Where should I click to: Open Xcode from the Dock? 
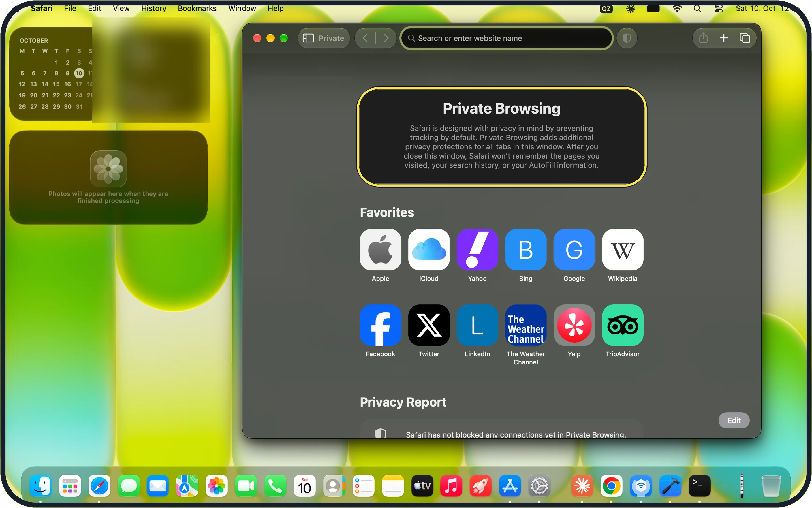(x=670, y=486)
